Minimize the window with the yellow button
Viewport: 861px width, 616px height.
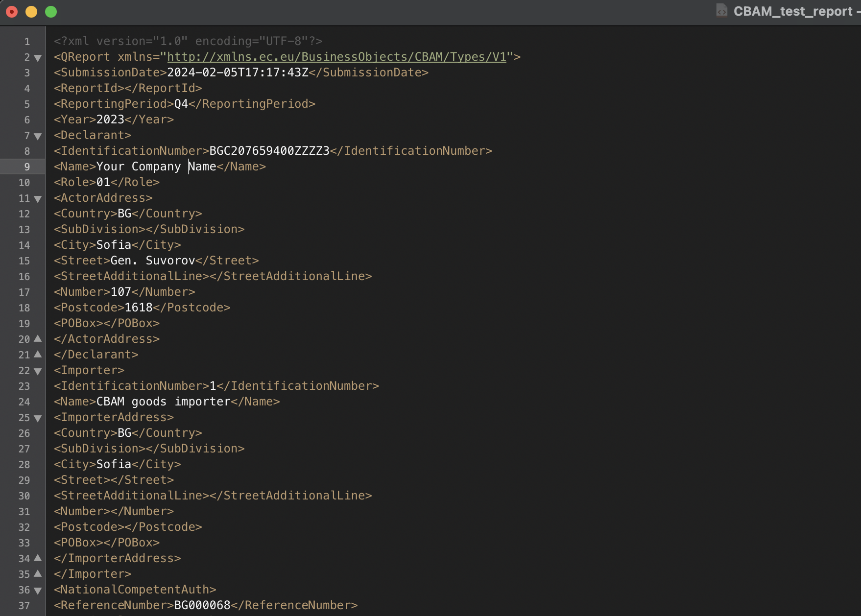point(31,11)
